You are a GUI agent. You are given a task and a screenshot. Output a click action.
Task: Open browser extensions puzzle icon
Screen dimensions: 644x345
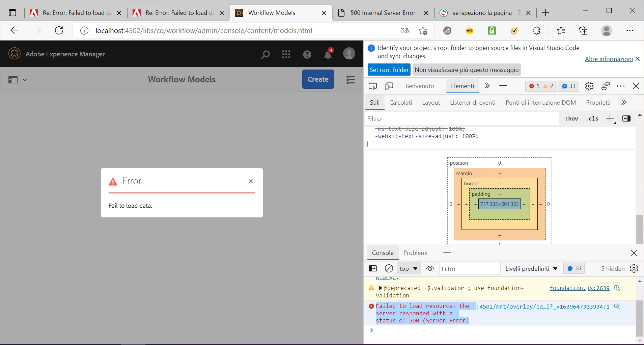coord(536,31)
